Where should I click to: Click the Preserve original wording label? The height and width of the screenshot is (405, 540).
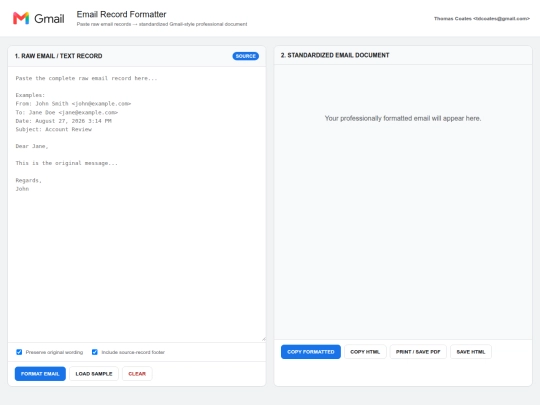(x=54, y=352)
